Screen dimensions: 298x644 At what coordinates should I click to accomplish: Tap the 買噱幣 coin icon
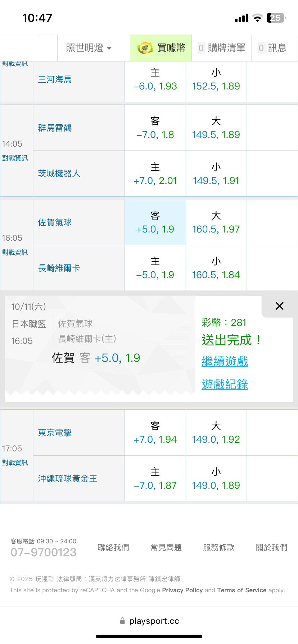(145, 48)
